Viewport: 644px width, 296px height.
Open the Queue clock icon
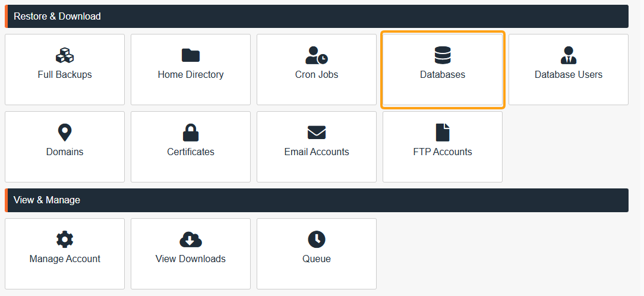317,240
